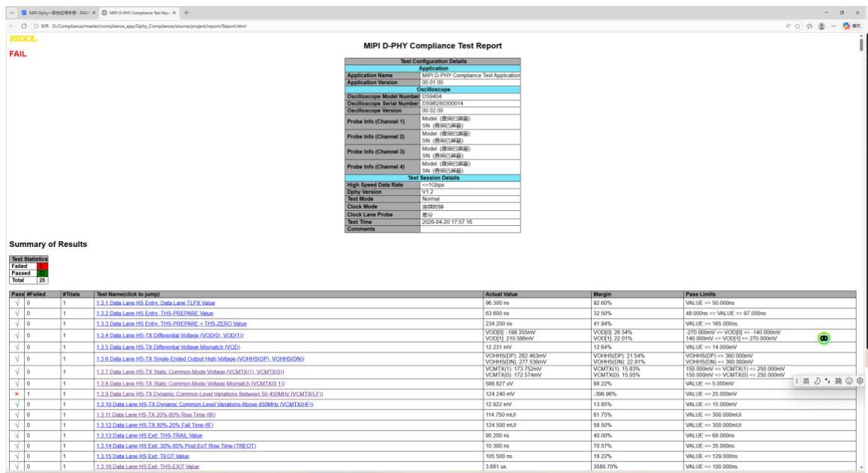Open a new browser tab

(186, 13)
